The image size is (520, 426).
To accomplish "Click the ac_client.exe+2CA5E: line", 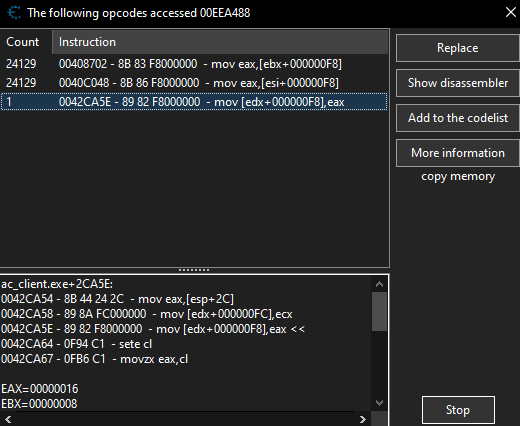I will click(57, 284).
